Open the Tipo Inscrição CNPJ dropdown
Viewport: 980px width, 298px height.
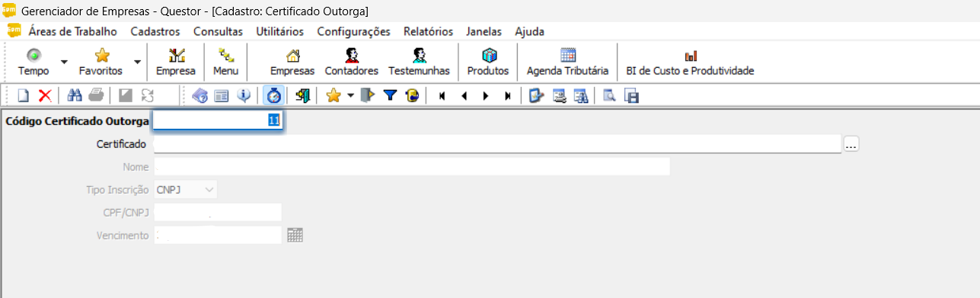(186, 189)
